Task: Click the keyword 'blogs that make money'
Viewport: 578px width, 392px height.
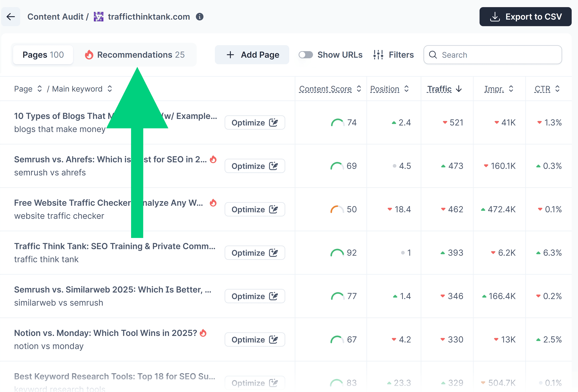Action: pyautogui.click(x=60, y=129)
